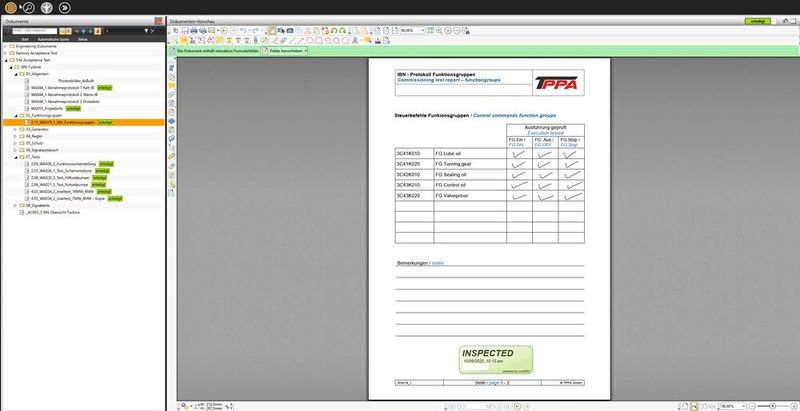Click the zoom slider handle in the status bar
Viewport: 800px width, 411px height.
[772, 406]
